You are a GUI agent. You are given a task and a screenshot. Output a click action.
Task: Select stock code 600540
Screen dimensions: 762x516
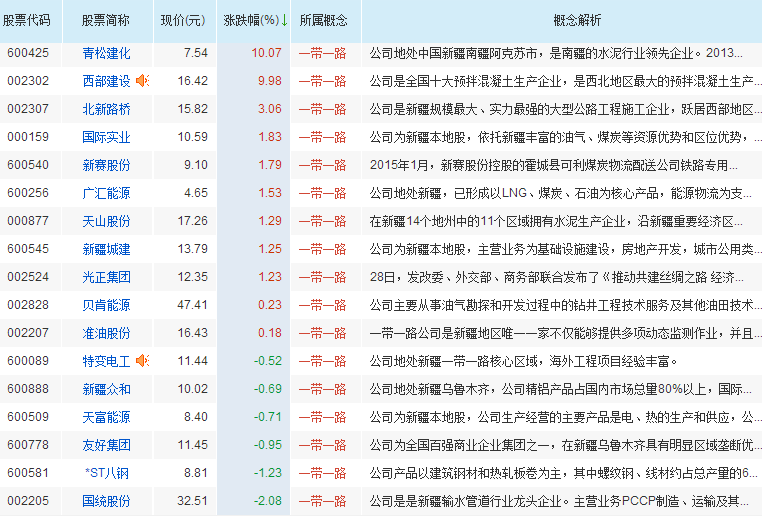[28, 165]
